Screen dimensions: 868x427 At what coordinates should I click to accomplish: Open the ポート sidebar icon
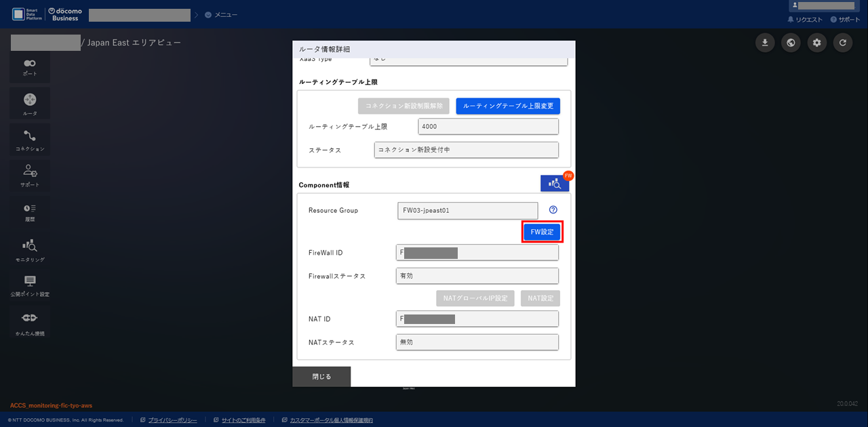tap(30, 66)
